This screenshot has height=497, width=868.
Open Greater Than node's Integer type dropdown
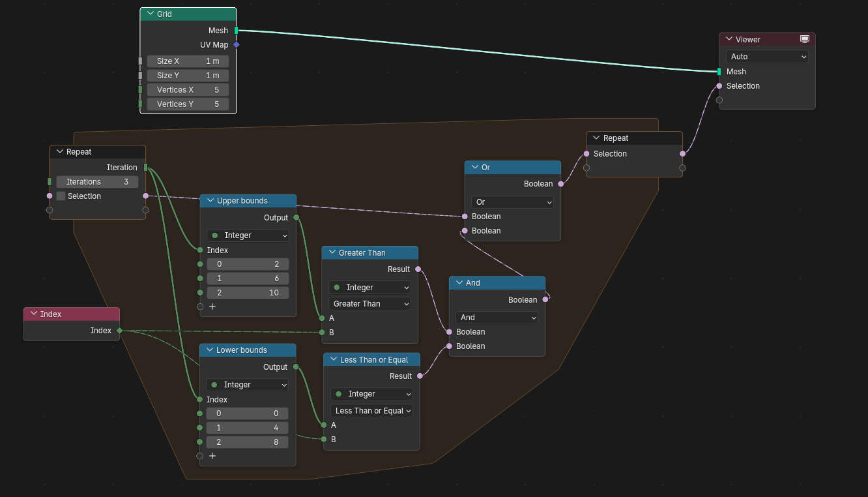[369, 288]
